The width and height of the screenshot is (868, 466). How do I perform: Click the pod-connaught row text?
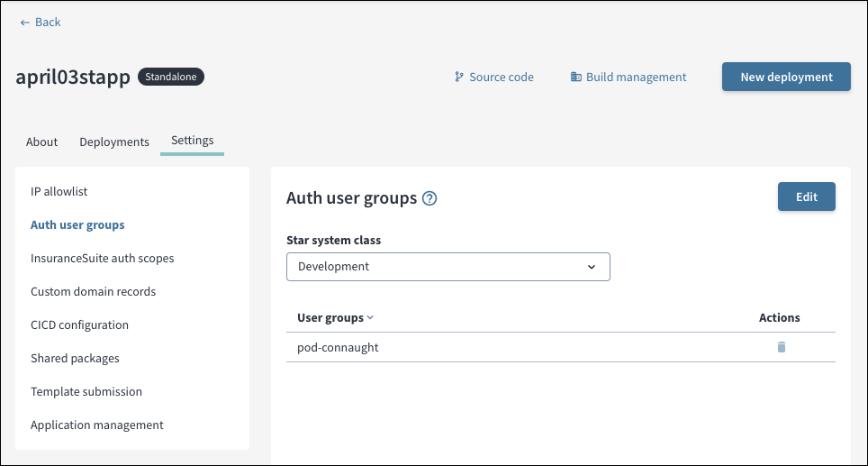pyautogui.click(x=338, y=348)
